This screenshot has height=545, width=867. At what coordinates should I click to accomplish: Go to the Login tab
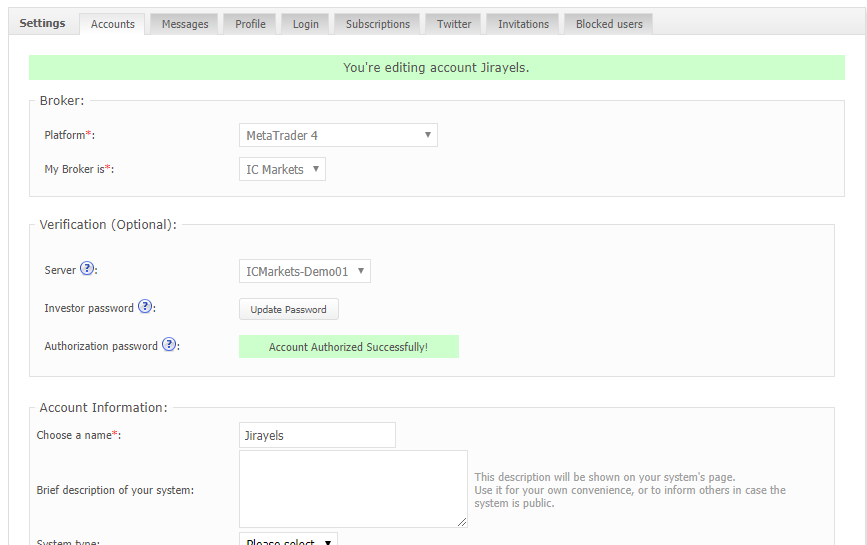click(306, 24)
